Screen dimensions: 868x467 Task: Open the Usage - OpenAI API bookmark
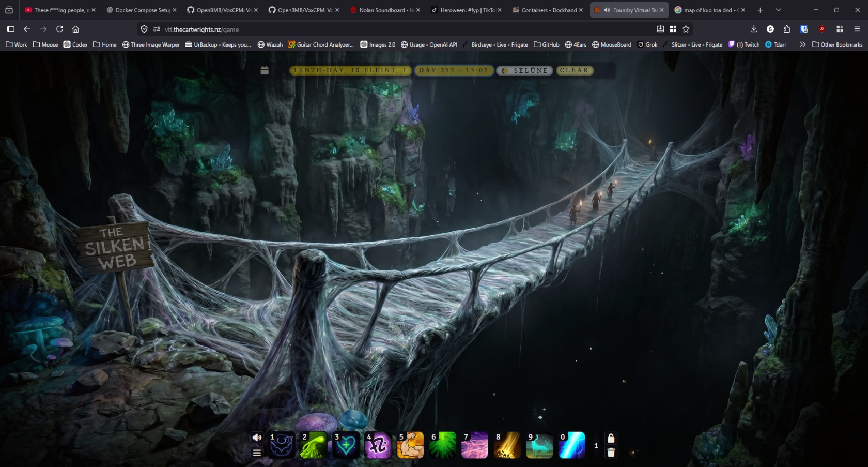pos(429,44)
